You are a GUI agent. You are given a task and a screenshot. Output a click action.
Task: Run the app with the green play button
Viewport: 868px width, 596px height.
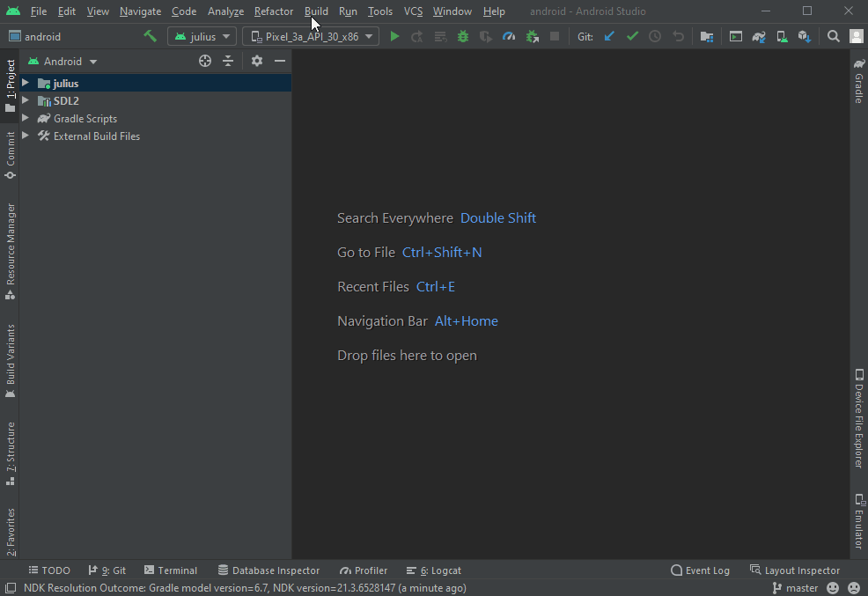[x=394, y=36]
